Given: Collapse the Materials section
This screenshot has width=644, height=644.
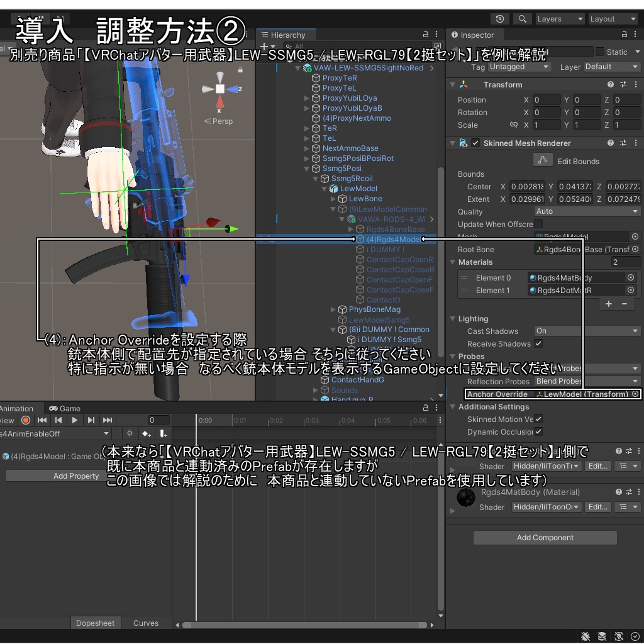Looking at the screenshot, I should 453,262.
